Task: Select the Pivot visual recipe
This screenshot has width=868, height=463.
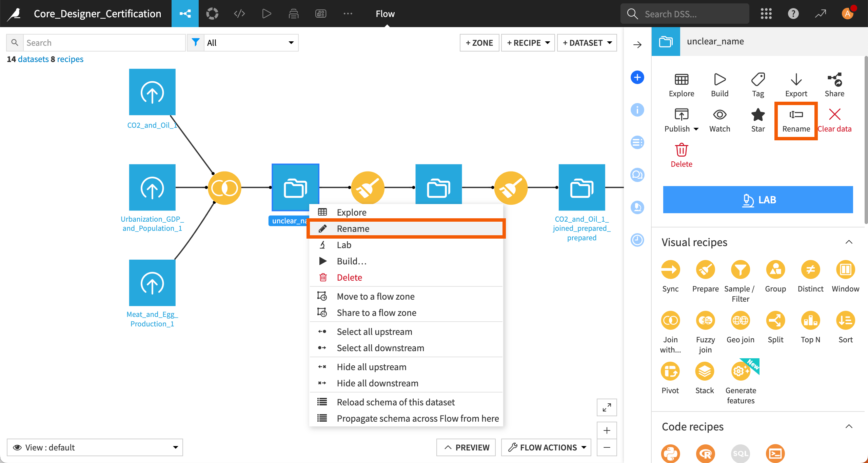Action: click(670, 372)
